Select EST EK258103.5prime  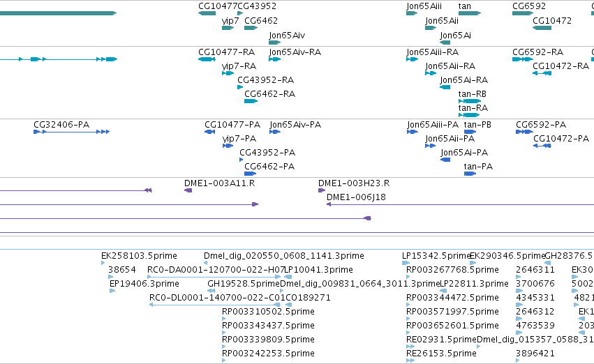[139, 256]
